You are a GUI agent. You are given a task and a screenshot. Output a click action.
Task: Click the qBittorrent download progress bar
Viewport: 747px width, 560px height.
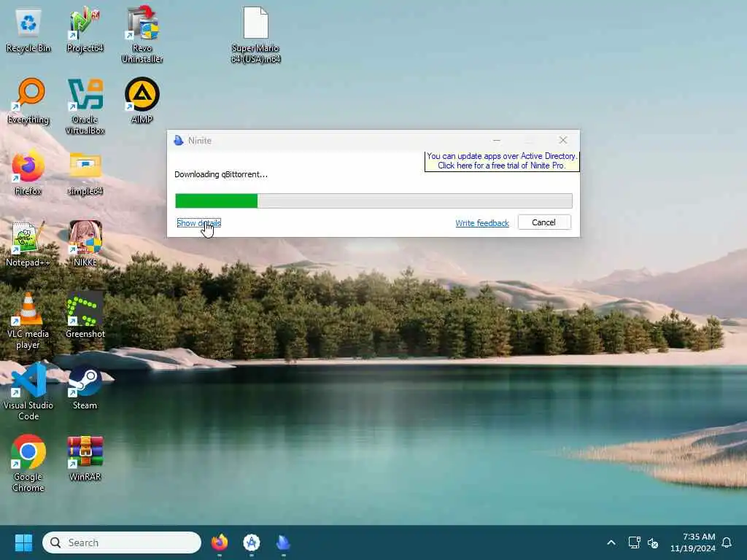coord(374,201)
